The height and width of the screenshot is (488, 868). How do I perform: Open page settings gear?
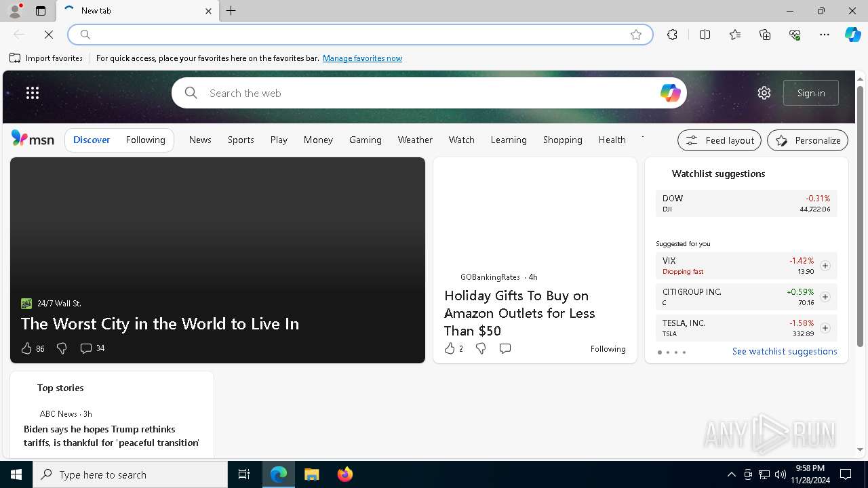(x=764, y=93)
